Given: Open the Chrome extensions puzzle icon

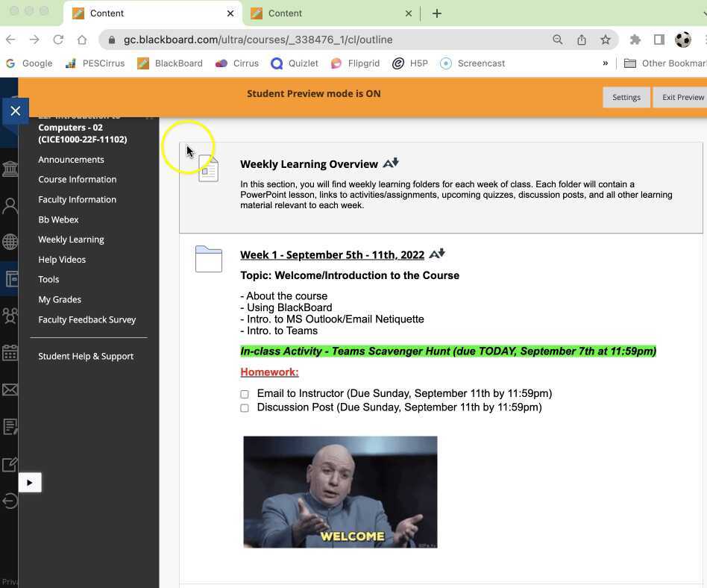Looking at the screenshot, I should 635,39.
